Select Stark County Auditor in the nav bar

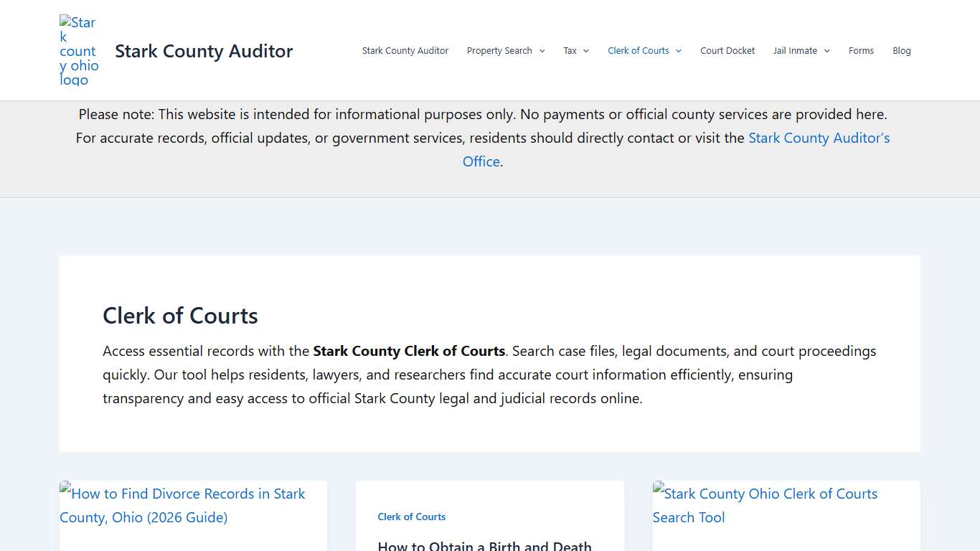(x=405, y=50)
